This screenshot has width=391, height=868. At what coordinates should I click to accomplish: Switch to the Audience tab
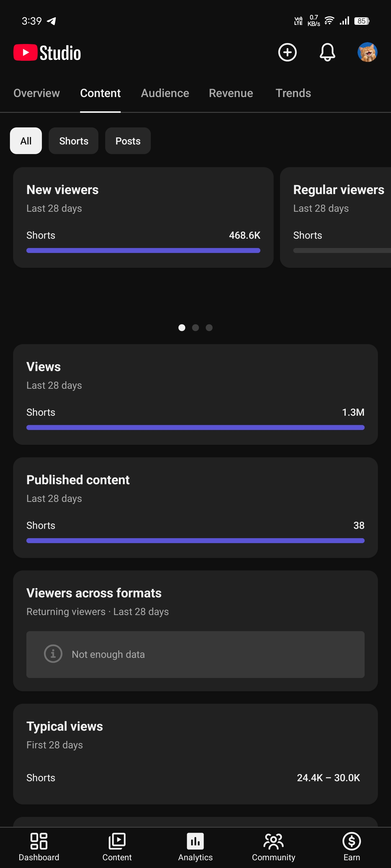click(x=165, y=93)
